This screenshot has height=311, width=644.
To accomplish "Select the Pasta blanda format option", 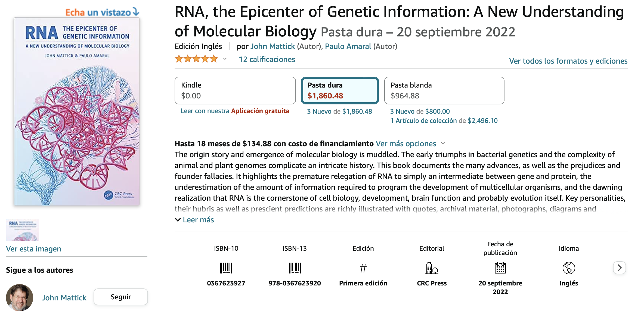I will pos(444,91).
